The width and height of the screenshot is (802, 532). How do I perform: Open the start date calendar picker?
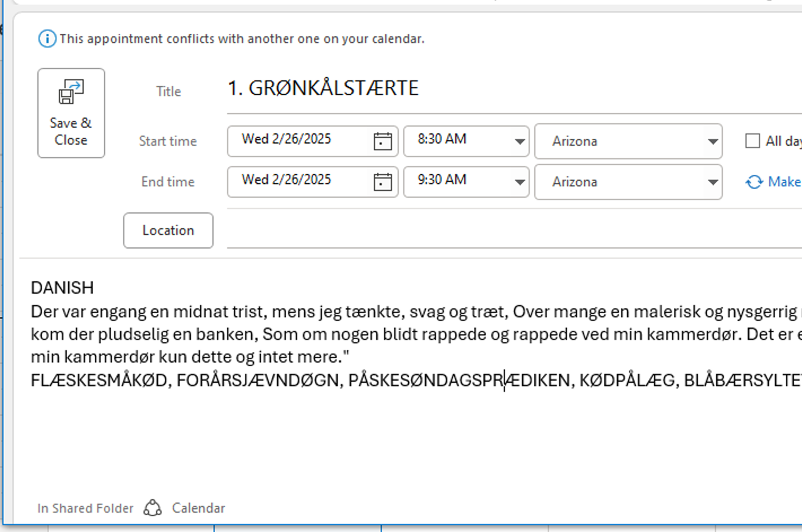pyautogui.click(x=382, y=141)
